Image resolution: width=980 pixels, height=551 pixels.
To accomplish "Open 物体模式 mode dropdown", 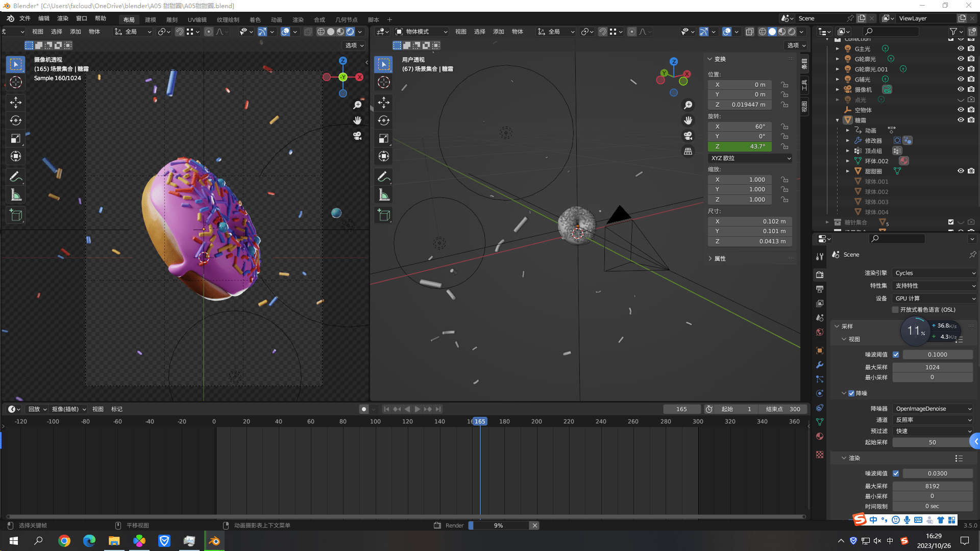I will [422, 32].
